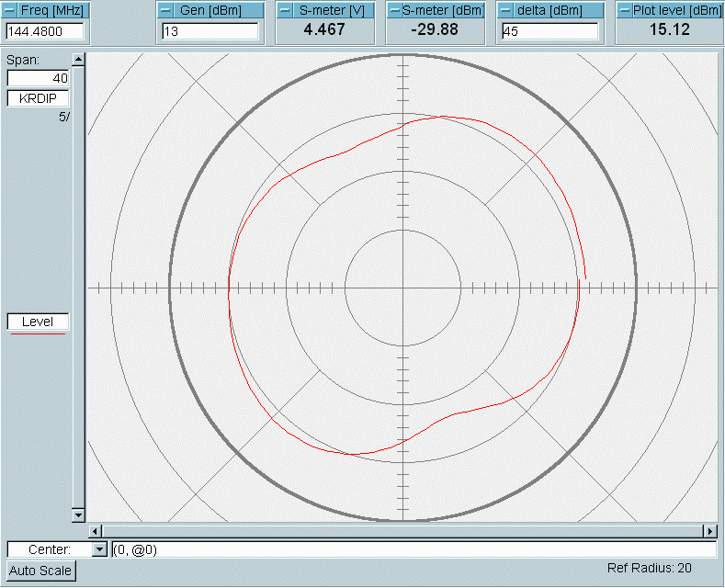This screenshot has width=725, height=588.
Task: Click the Plot level reading 15.12
Action: coord(670,29)
